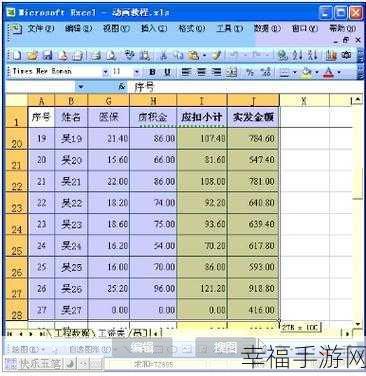
Task: Click the Copy icon
Action: [179, 55]
